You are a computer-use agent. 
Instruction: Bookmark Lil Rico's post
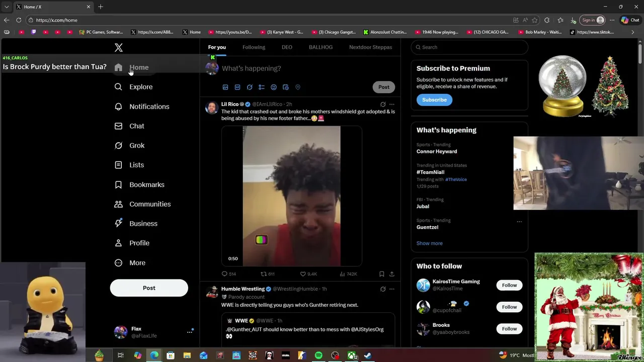click(x=382, y=274)
